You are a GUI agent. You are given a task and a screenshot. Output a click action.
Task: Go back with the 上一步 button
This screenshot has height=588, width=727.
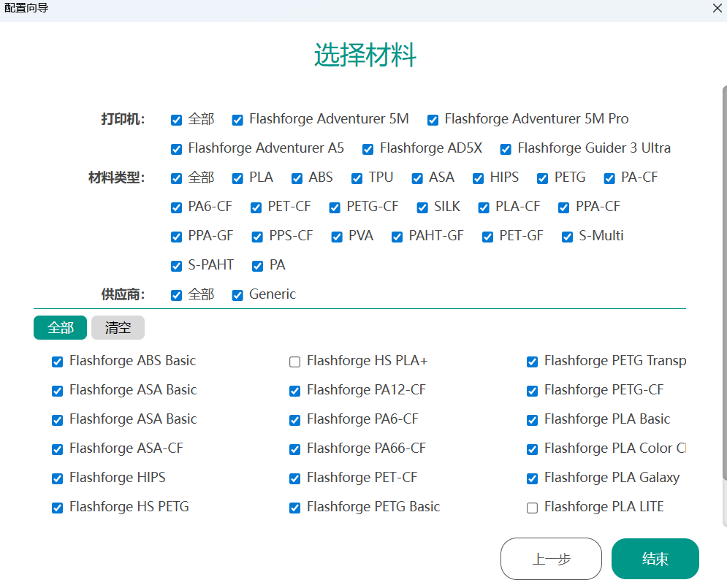[551, 559]
